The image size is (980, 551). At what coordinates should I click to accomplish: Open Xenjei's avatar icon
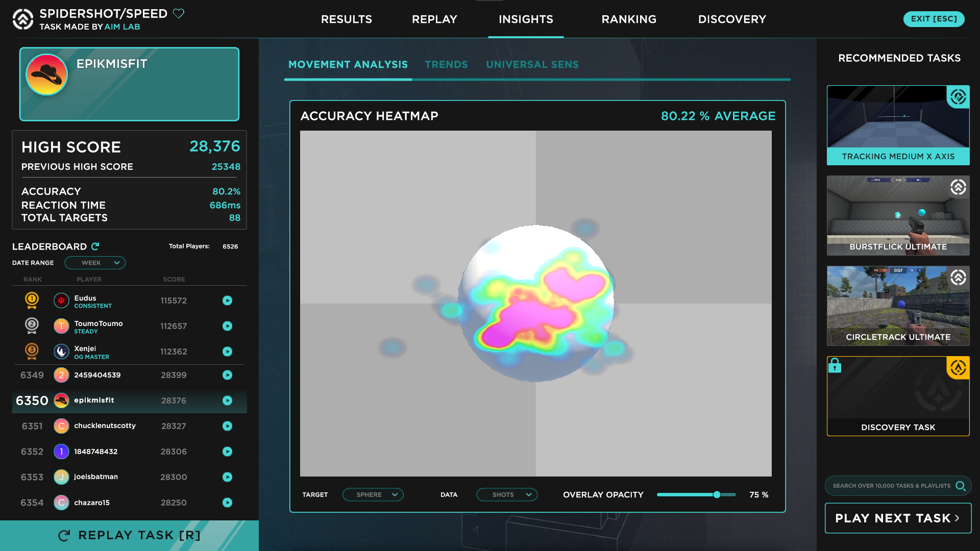pos(61,352)
